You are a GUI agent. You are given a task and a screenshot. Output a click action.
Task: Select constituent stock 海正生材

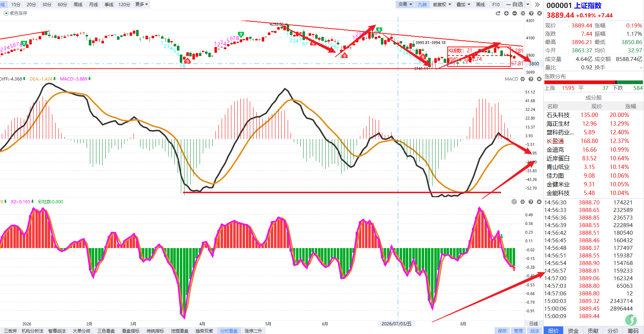(558, 123)
